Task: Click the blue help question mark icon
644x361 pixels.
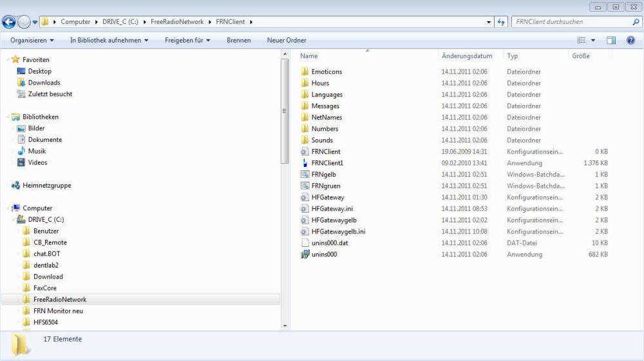Action: (x=630, y=41)
